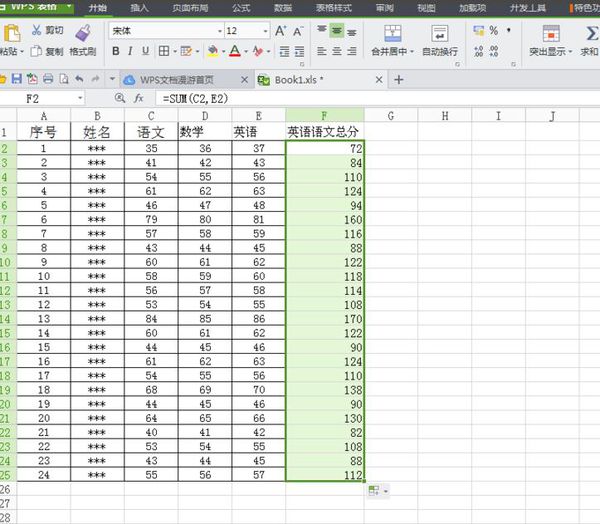Click the Print icon in quick toolbar

[48, 79]
